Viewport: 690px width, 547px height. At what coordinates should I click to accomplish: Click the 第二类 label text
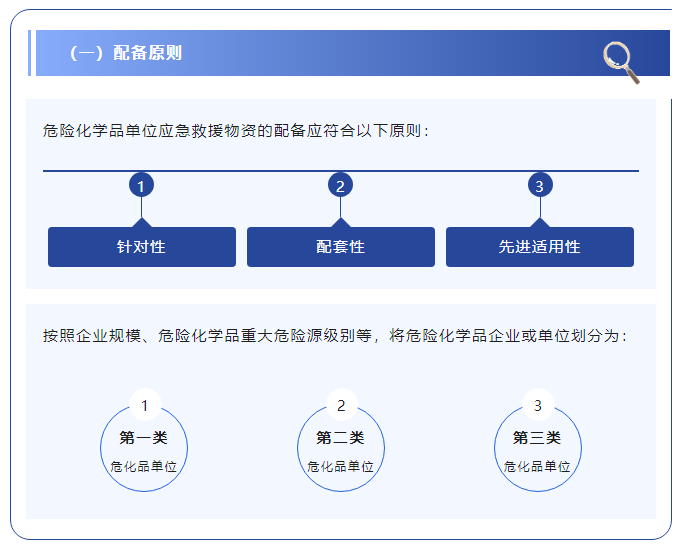[x=341, y=438]
